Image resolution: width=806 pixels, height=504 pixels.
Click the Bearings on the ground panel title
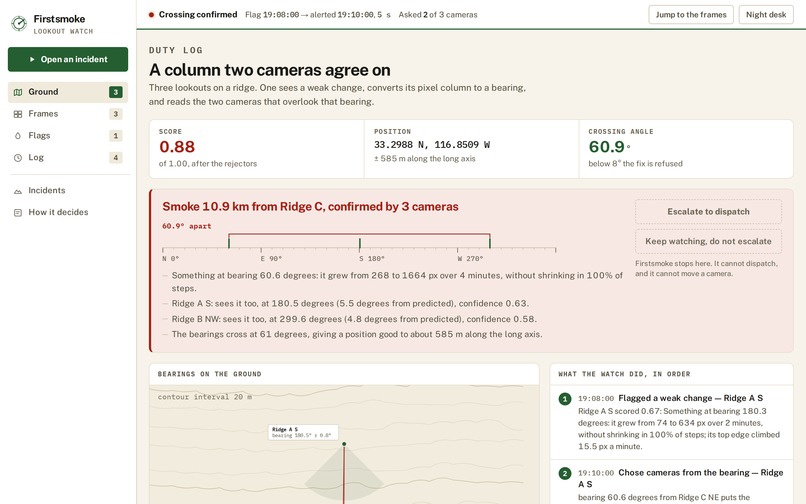click(x=209, y=374)
